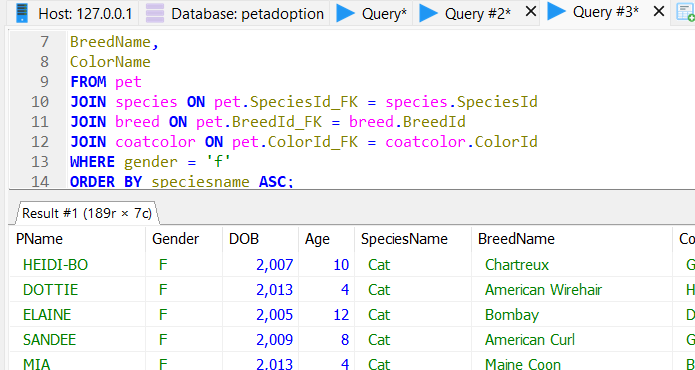
Task: Click line number 8 in the gutter
Action: pyautogui.click(x=44, y=62)
